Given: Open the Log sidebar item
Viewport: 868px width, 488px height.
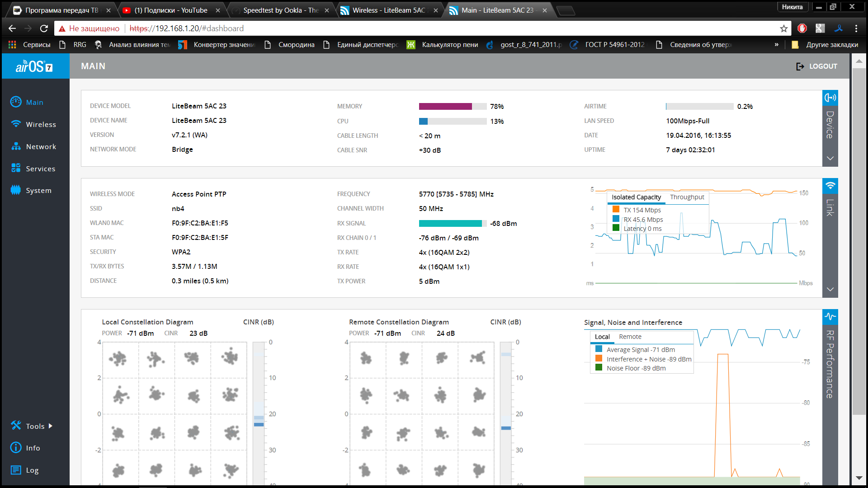Looking at the screenshot, I should pos(24,470).
